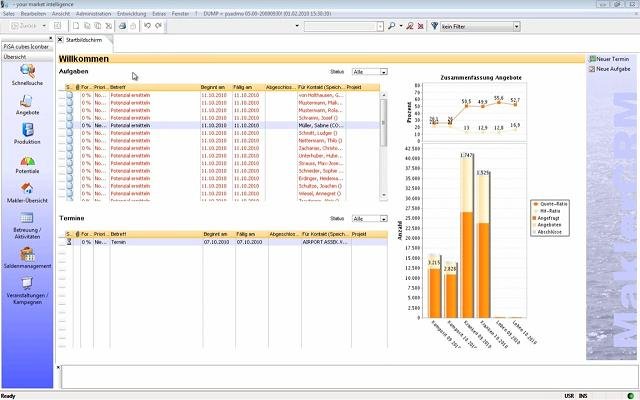The height and width of the screenshot is (400, 640).
Task: Click the redo arrow toolbar icon
Action: pyautogui.click(x=158, y=26)
